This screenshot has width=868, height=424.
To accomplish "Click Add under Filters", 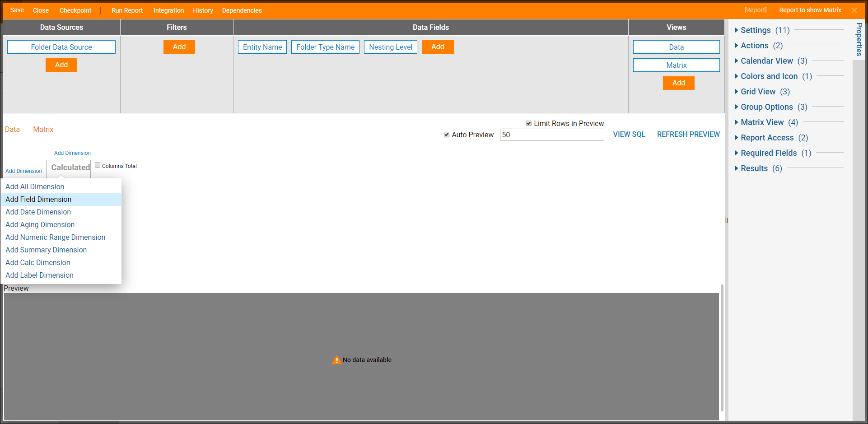I will 179,47.
